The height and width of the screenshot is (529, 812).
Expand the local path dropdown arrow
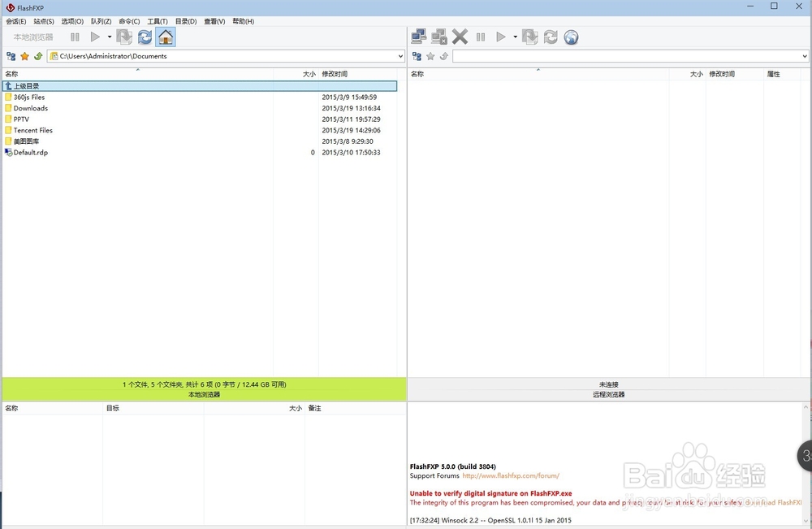[x=400, y=56]
